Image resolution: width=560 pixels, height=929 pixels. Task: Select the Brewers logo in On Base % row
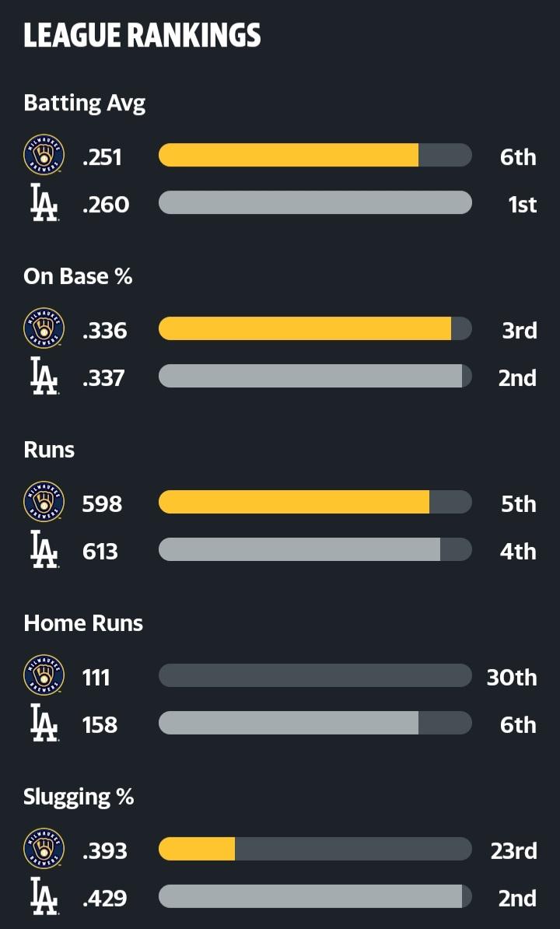[x=44, y=328]
